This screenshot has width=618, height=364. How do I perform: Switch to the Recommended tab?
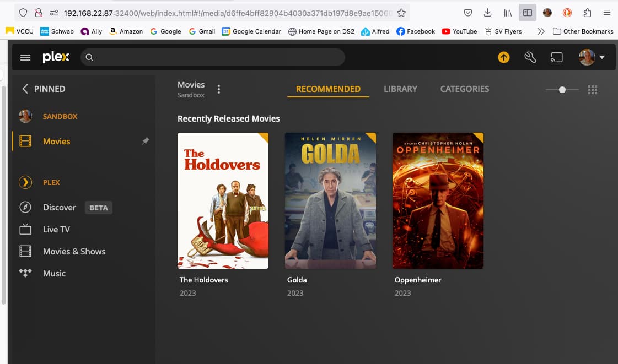click(328, 89)
